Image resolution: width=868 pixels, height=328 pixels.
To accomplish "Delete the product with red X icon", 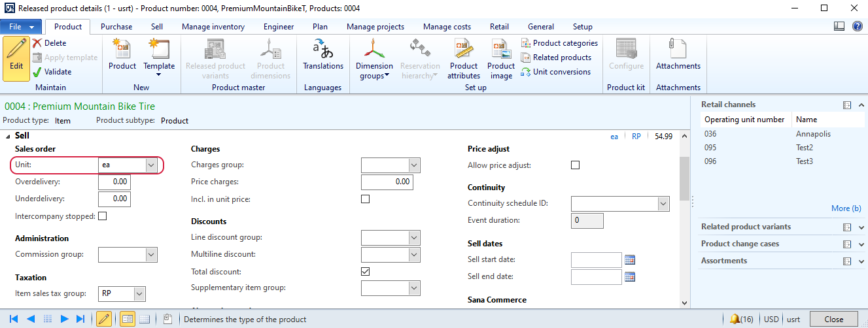I will (49, 43).
